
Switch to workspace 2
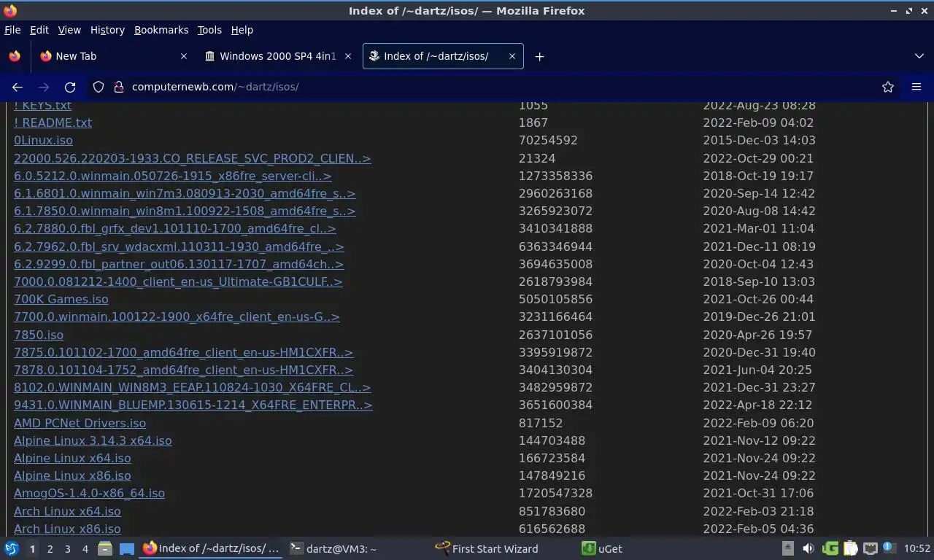click(x=50, y=549)
